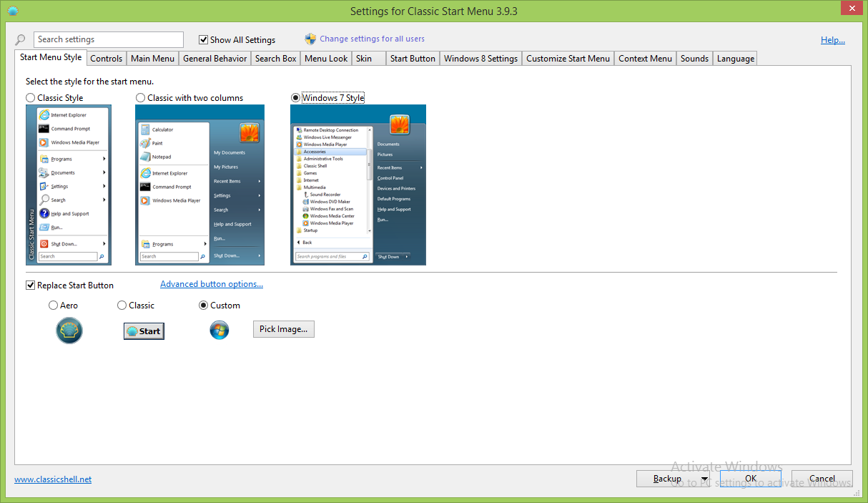This screenshot has width=868, height=503.
Task: Switch to the Skin tab
Action: click(x=364, y=59)
